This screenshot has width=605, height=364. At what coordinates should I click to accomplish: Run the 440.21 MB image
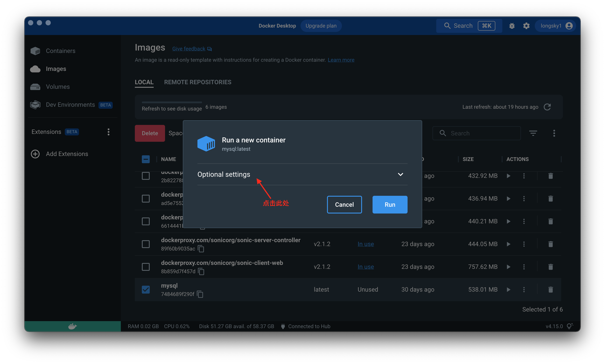coord(508,221)
